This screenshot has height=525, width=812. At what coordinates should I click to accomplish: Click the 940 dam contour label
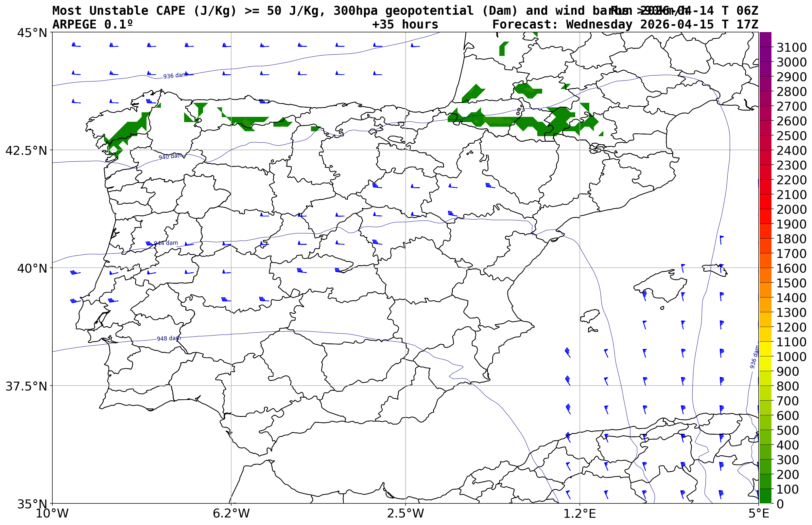pyautogui.click(x=170, y=156)
